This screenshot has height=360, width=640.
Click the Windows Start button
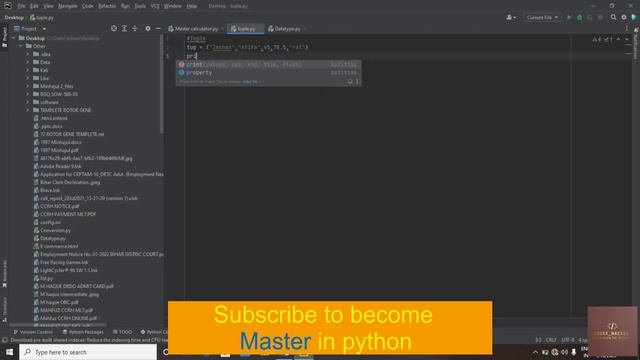(x=9, y=352)
